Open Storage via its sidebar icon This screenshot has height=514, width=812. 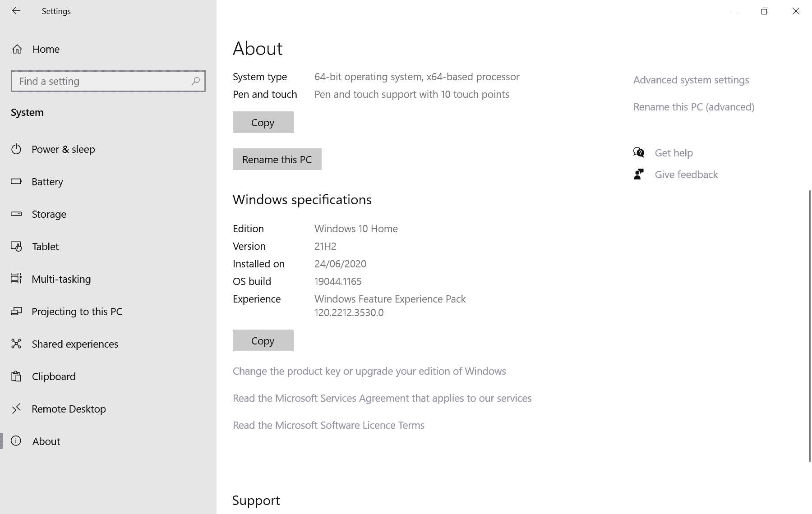[x=16, y=214]
